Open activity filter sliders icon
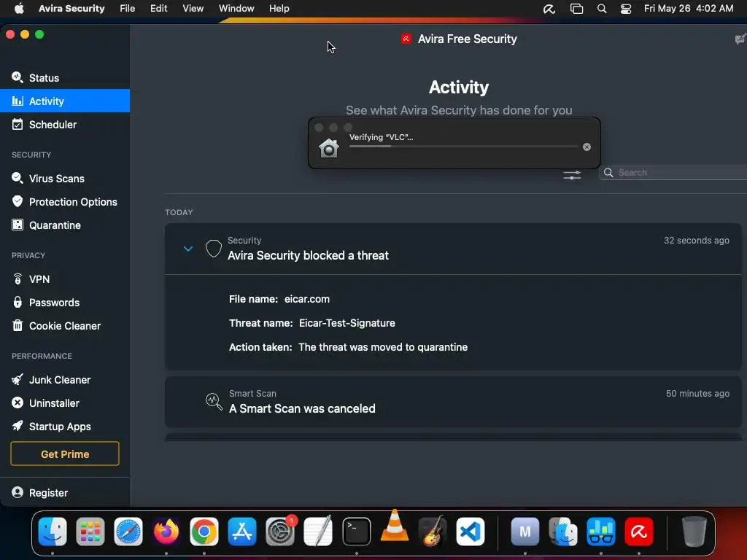 [572, 175]
